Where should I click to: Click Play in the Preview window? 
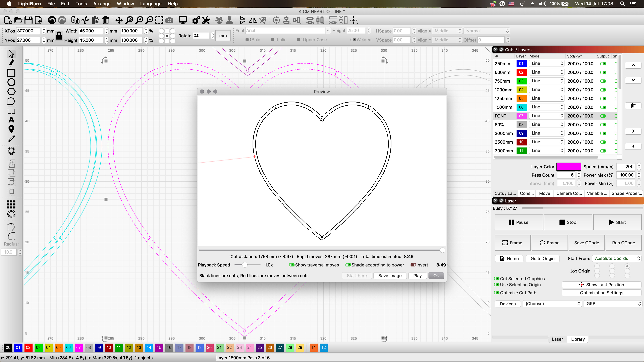[417, 276]
